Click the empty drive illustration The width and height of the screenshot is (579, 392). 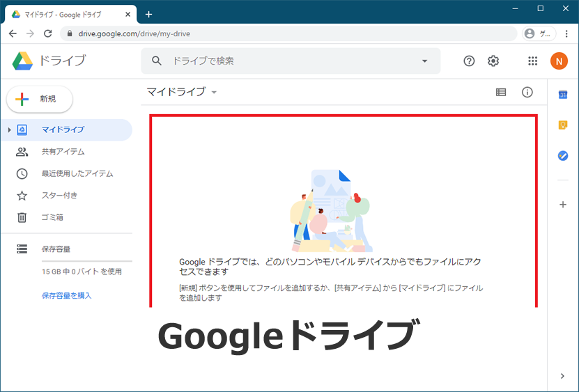[x=331, y=211]
